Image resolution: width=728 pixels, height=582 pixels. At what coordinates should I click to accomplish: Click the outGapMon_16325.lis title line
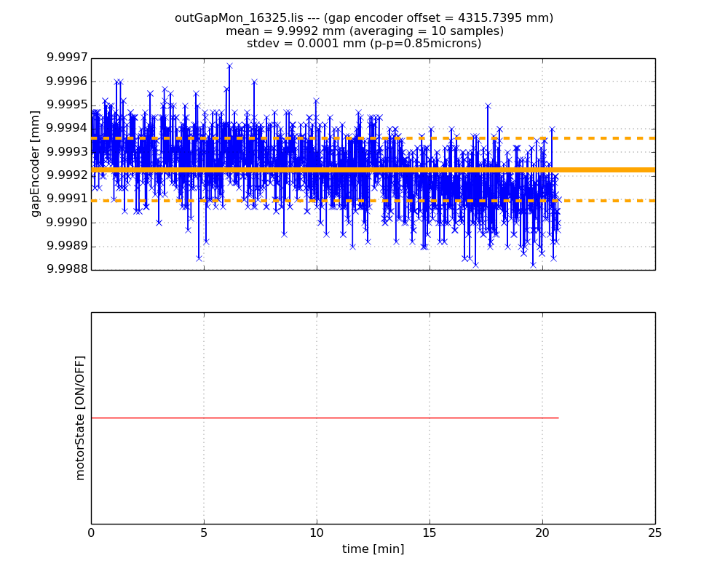pyautogui.click(x=364, y=18)
